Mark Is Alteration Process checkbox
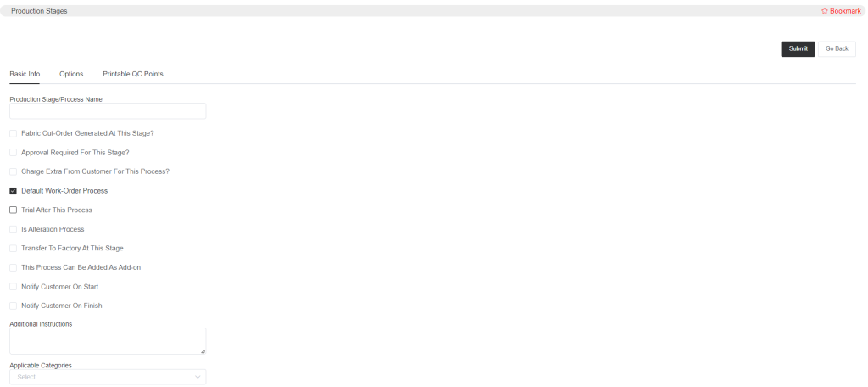The width and height of the screenshot is (868, 387). point(14,229)
